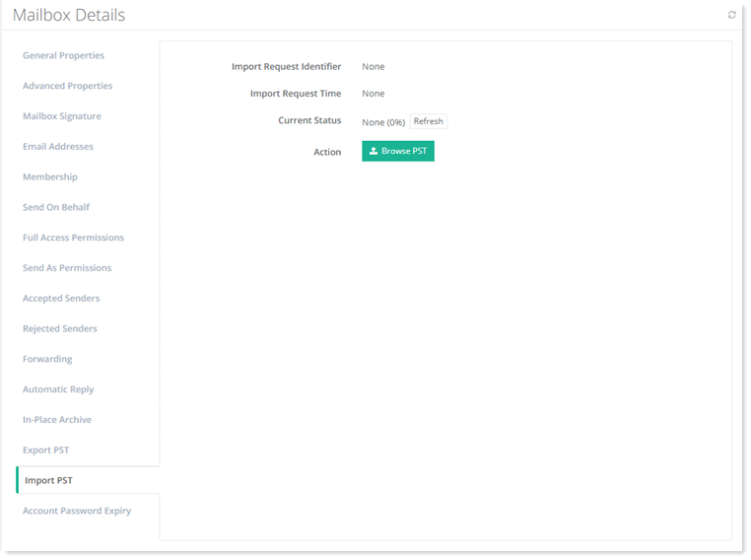Switch to Export PST tab
Viewport: 751px width, 560px height.
coord(45,451)
